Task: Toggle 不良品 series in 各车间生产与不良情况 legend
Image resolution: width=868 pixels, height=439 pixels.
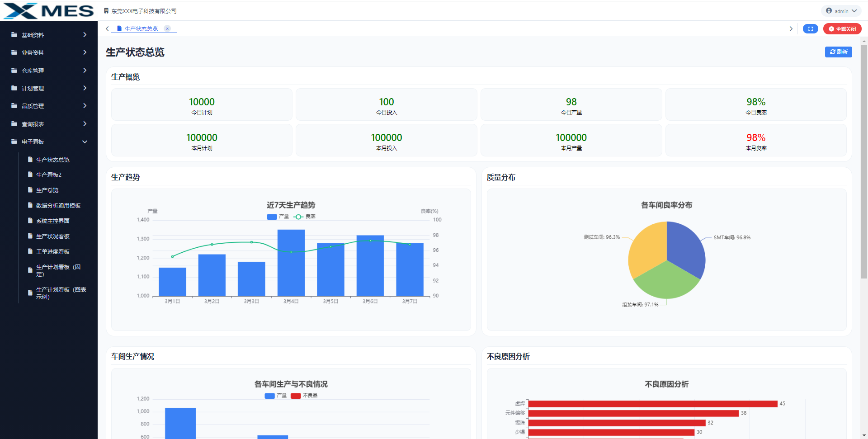Action: click(x=304, y=396)
